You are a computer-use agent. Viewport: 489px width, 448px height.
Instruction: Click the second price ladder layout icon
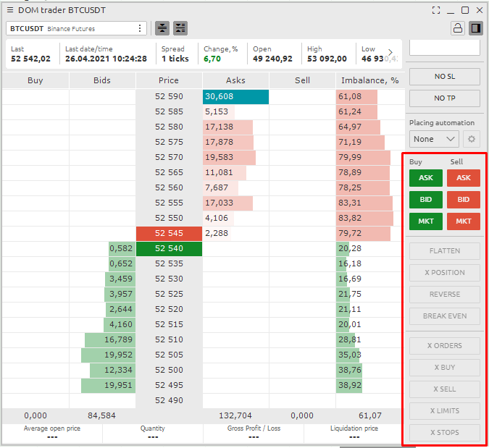(180, 28)
